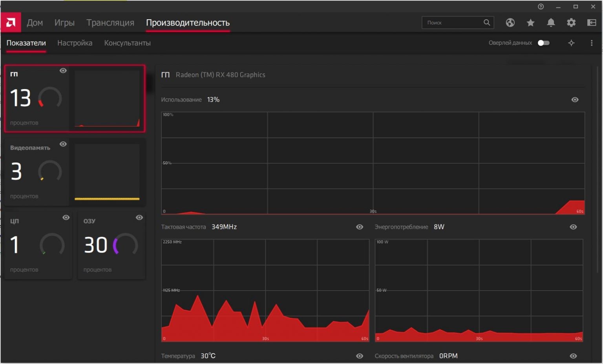Click the AMD logo icon

[11, 22]
